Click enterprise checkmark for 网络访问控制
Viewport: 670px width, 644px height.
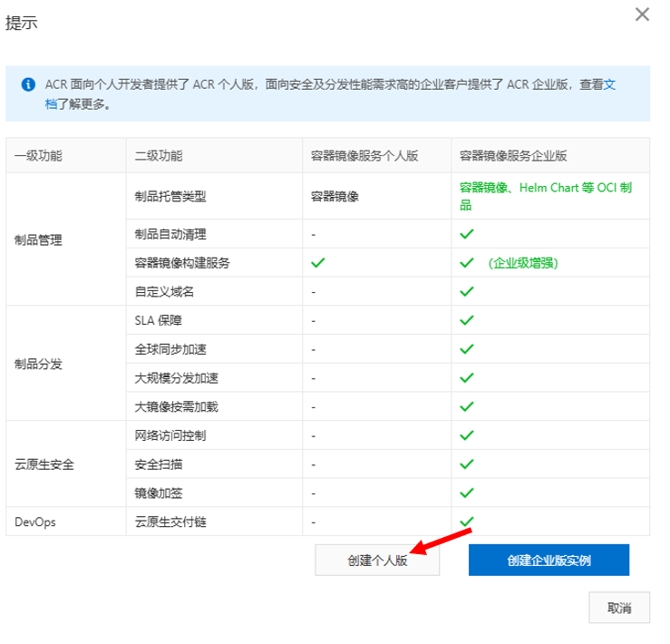pyautogui.click(x=467, y=435)
